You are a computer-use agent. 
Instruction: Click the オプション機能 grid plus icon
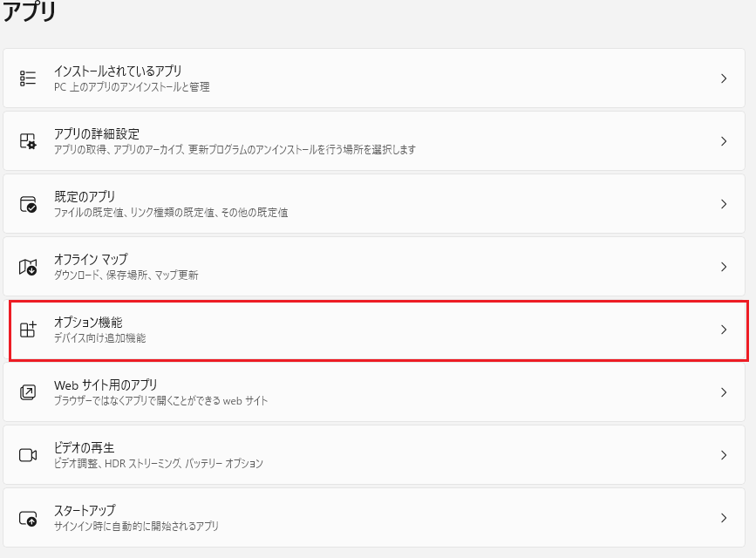28,330
